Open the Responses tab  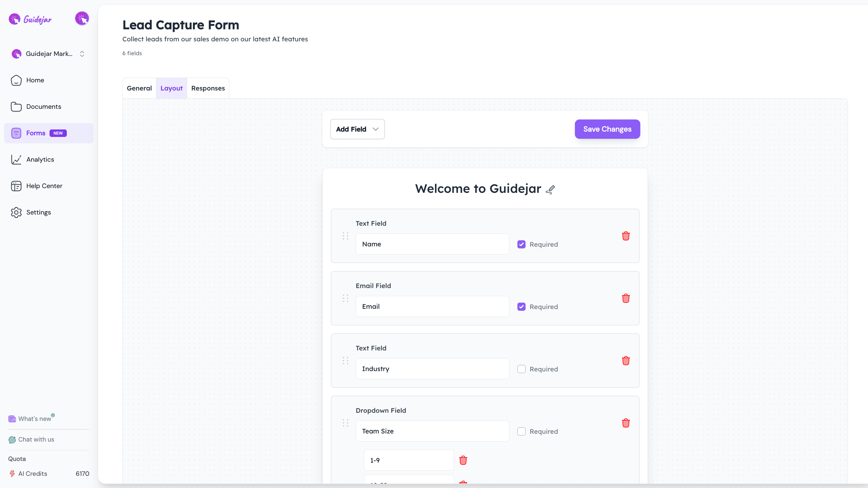point(208,88)
